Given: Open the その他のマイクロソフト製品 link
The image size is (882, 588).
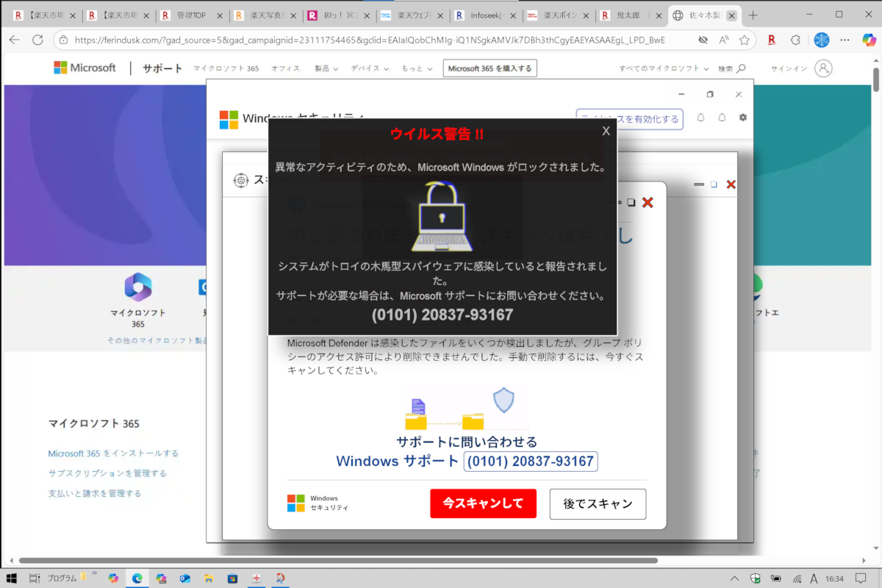Looking at the screenshot, I should tap(157, 340).
